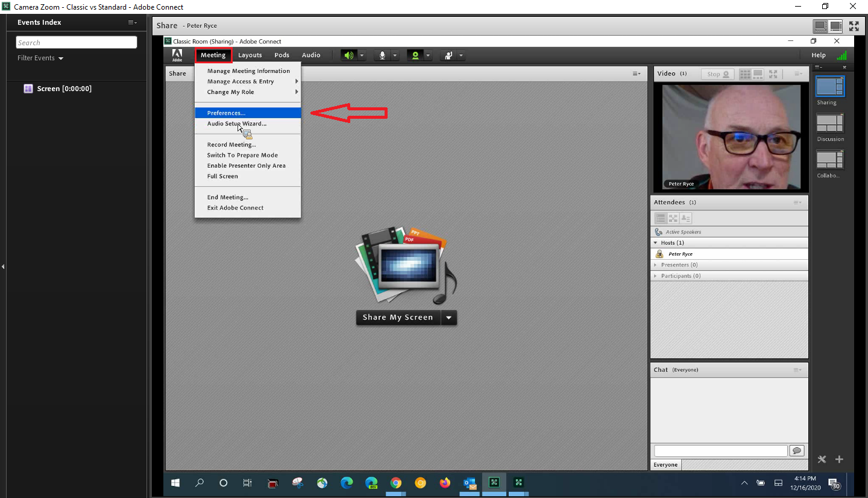
Task: Open Share pod options menu
Action: click(x=637, y=74)
